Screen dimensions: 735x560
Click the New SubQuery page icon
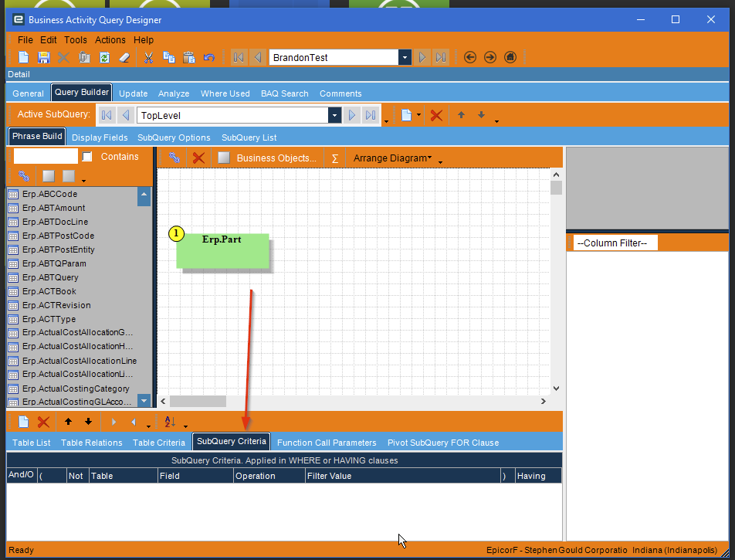point(406,115)
